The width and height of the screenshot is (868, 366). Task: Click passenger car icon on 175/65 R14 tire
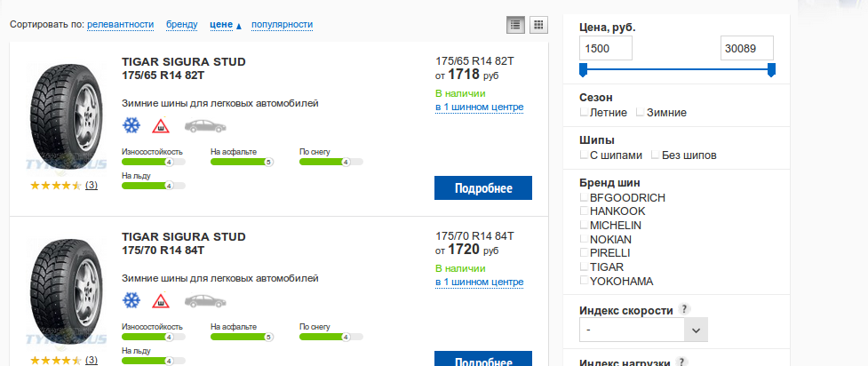tap(205, 126)
